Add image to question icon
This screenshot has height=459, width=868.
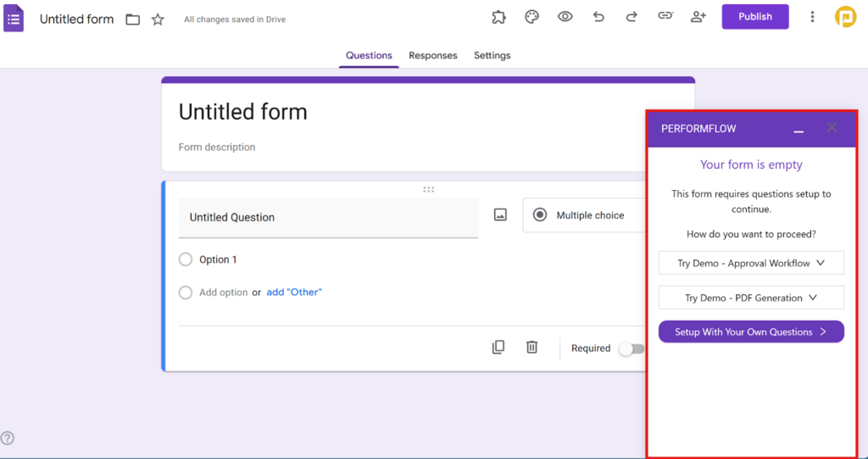pyautogui.click(x=500, y=216)
